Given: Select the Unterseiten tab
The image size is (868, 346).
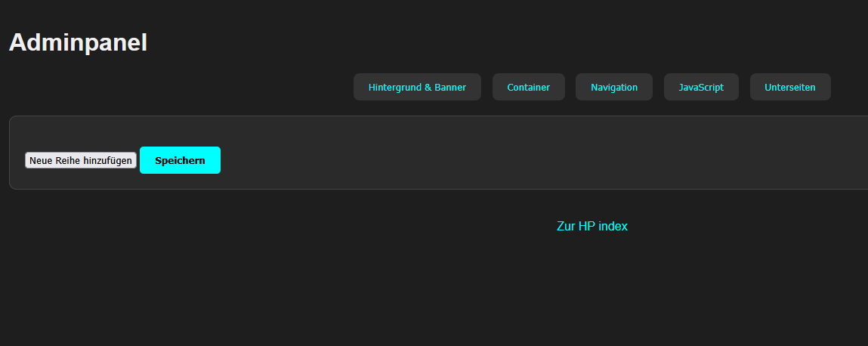Looking at the screenshot, I should coord(789,87).
